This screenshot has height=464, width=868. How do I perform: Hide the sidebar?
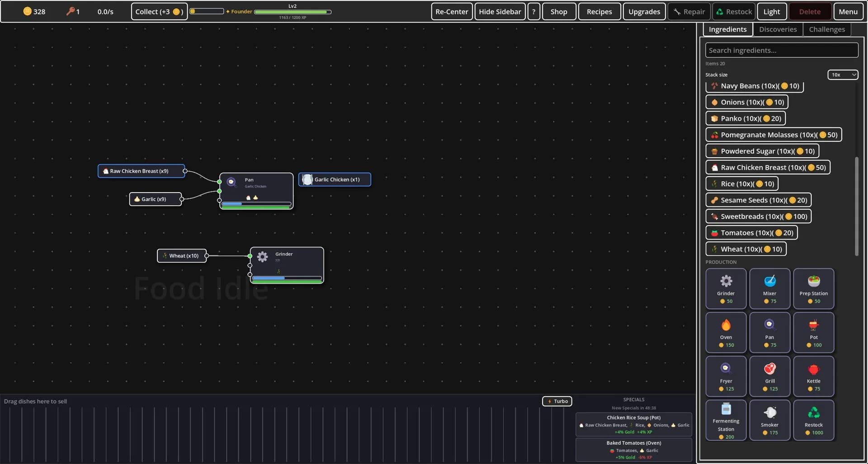pos(500,12)
